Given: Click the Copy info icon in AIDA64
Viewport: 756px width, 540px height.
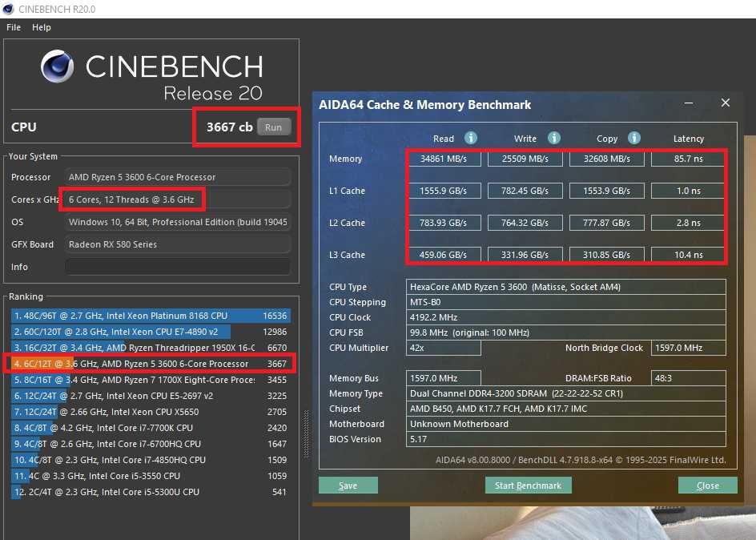Looking at the screenshot, I should pos(634,139).
